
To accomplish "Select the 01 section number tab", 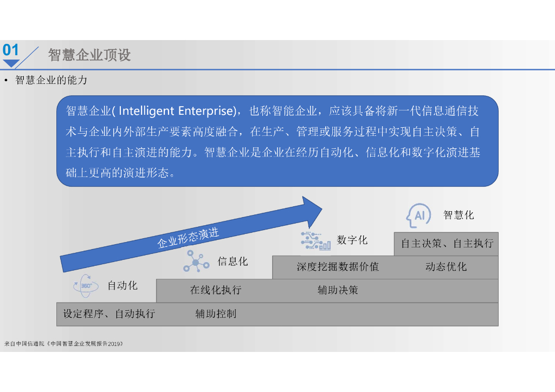I will click(10, 50).
